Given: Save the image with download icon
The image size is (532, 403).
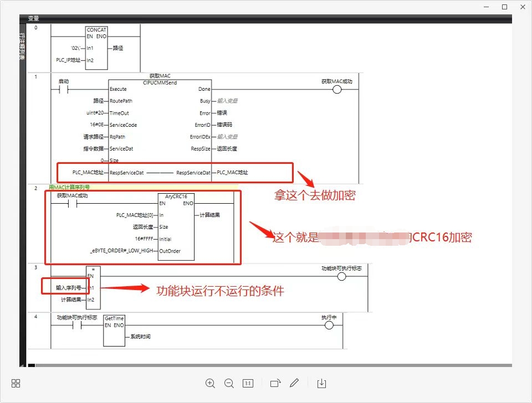Looking at the screenshot, I should tap(322, 383).
